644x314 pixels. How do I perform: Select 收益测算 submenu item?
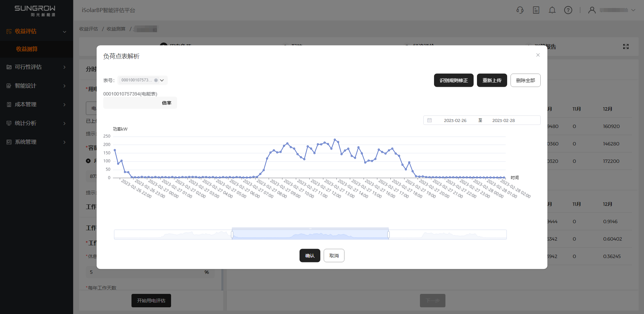[27, 49]
